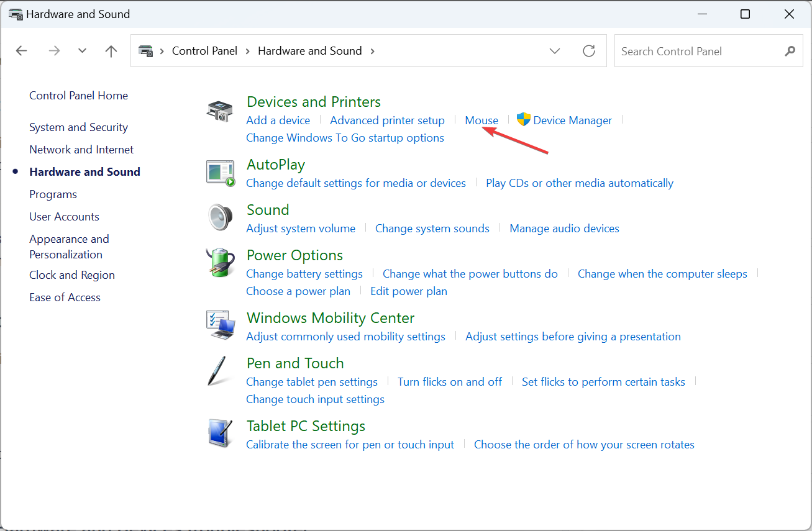The width and height of the screenshot is (812, 531).
Task: Open the Devices and Printers icon
Action: pos(220,111)
